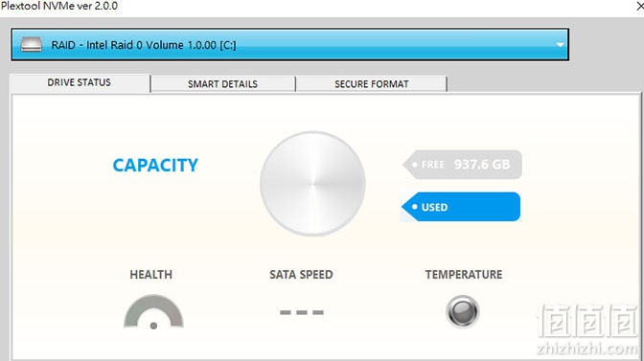The height and width of the screenshot is (361, 644).
Task: Open the SMART DETAILS tab
Action: pos(222,84)
